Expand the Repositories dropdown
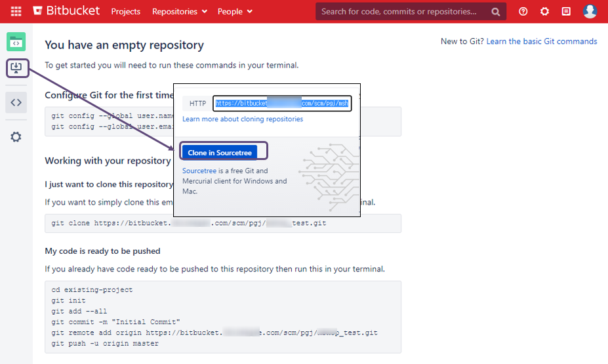Viewport: 608px width, 364px height. (180, 12)
